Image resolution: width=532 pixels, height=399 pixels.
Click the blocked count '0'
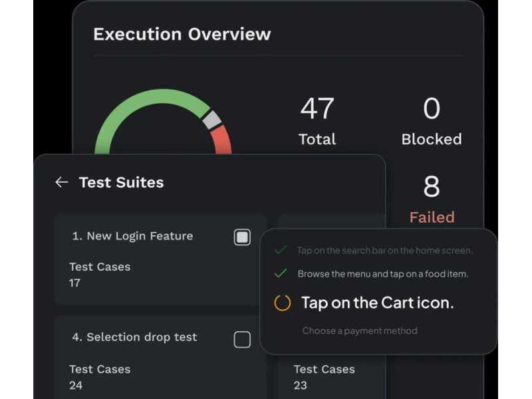[432, 108]
